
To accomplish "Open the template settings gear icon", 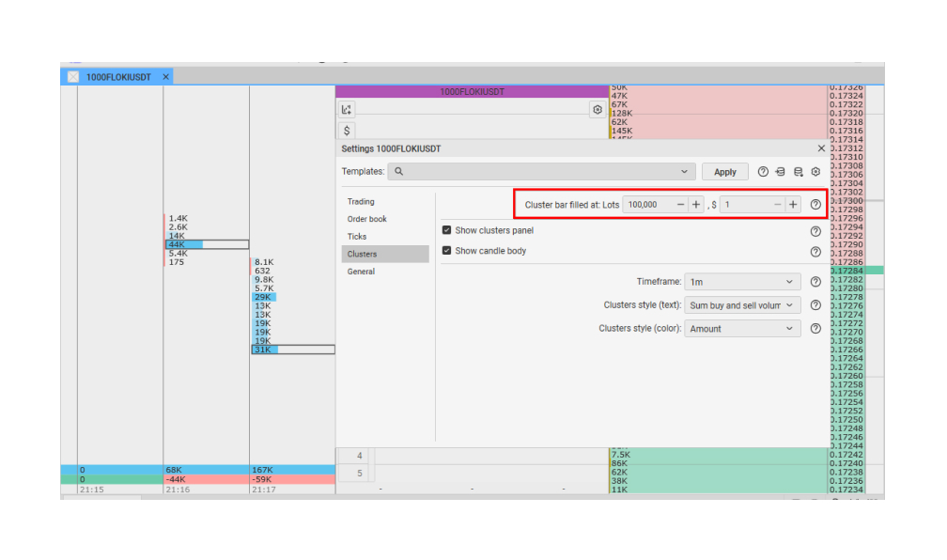I will coord(815,172).
